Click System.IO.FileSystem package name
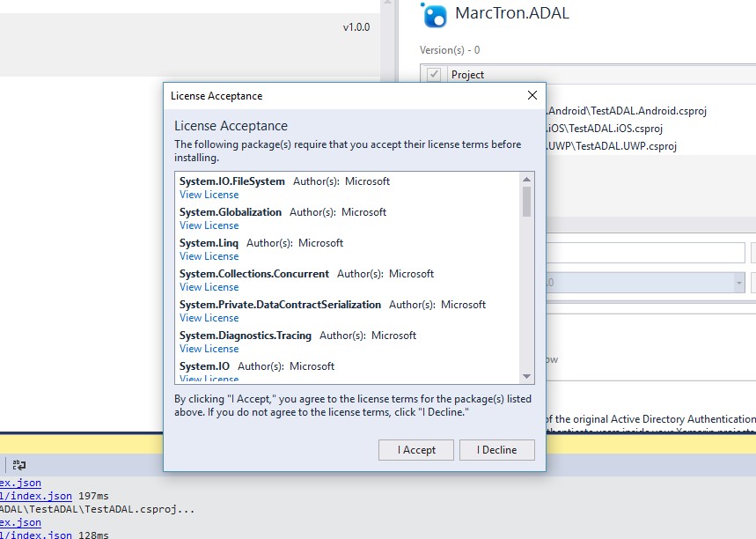The height and width of the screenshot is (539, 756). click(x=232, y=181)
